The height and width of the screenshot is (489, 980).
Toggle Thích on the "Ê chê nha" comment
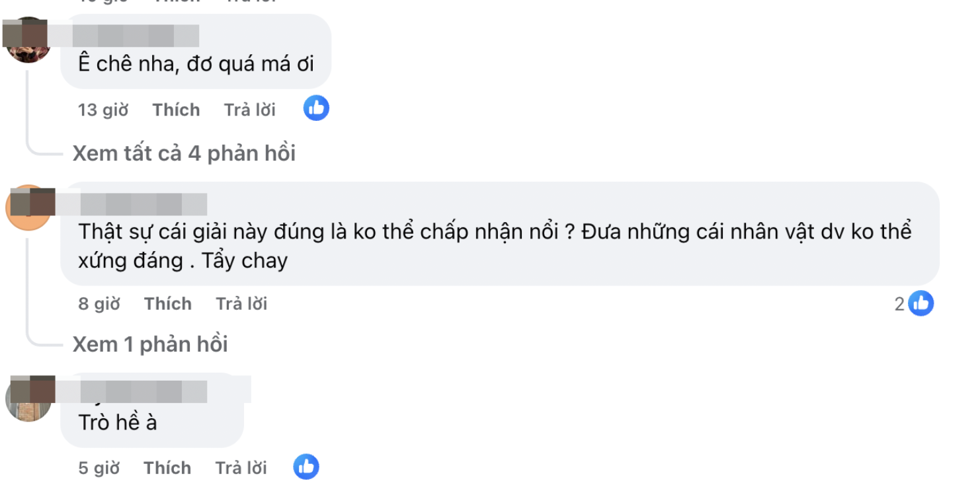(x=176, y=110)
